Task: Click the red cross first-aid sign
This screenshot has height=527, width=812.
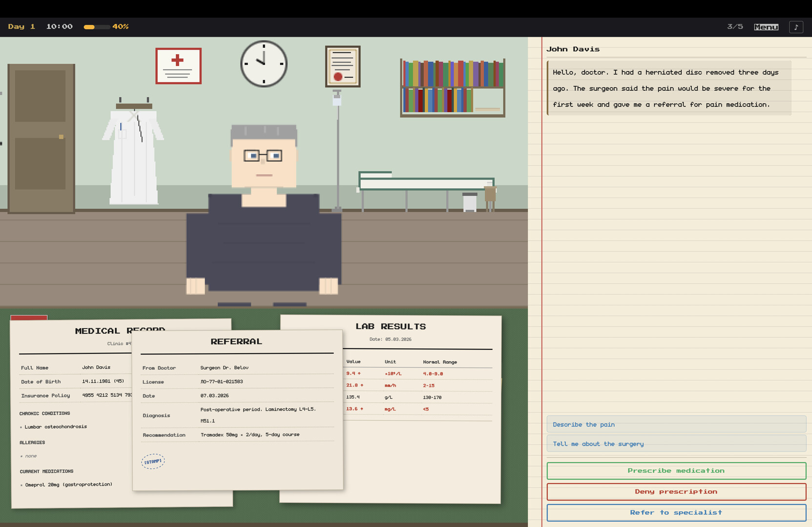Action: click(178, 66)
